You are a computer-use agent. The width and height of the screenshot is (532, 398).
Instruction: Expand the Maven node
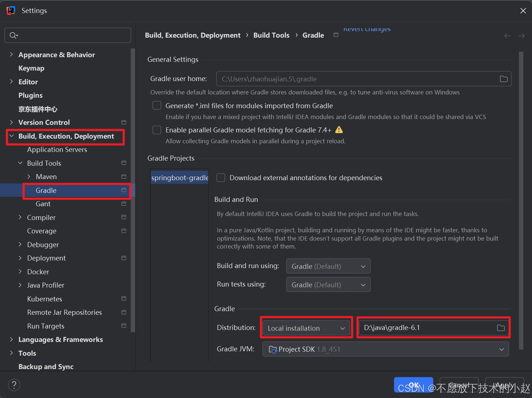tap(29, 177)
